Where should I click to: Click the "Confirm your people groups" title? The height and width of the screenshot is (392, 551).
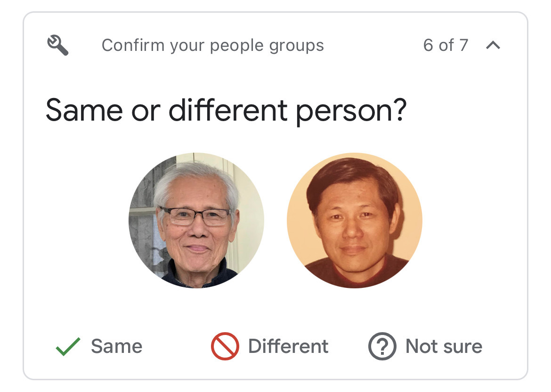pyautogui.click(x=212, y=45)
